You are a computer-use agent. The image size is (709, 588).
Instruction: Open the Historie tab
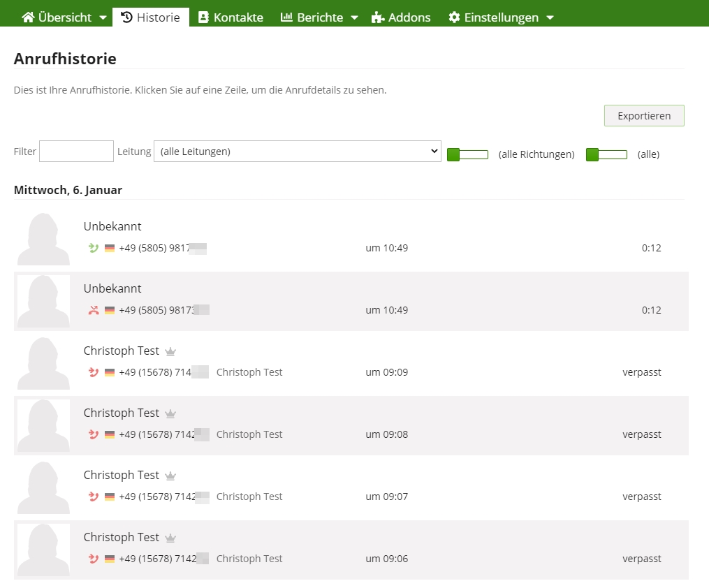150,17
